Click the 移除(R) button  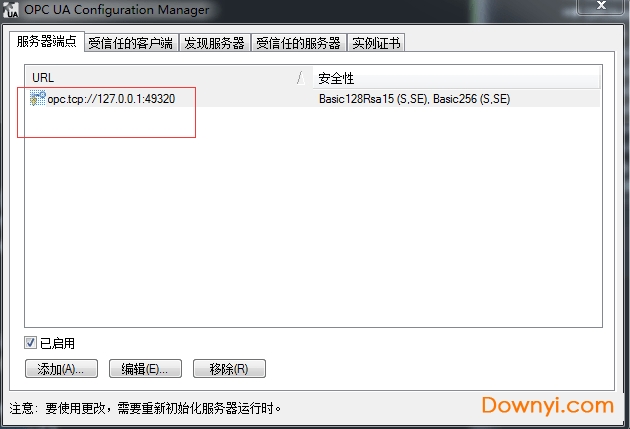(229, 368)
